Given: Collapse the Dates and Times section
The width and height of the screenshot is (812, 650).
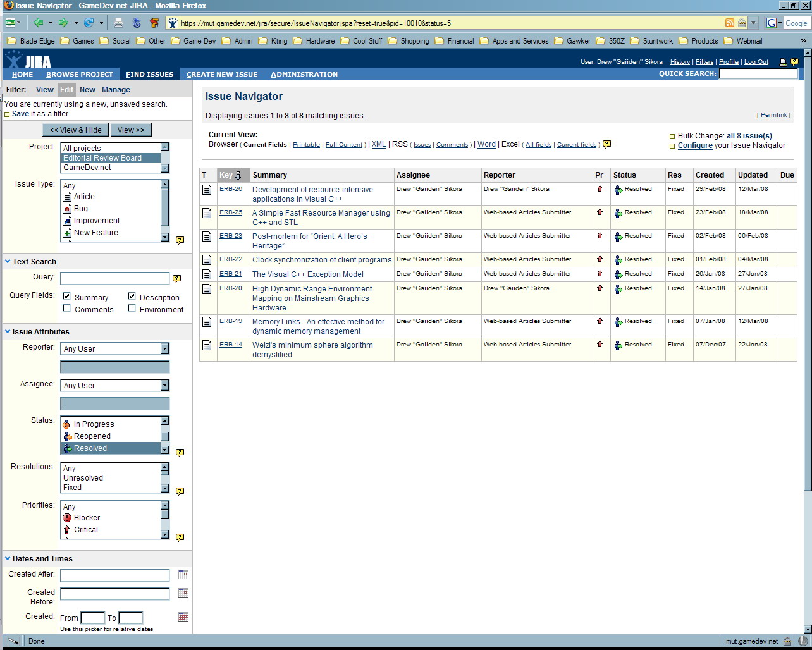Looking at the screenshot, I should click(8, 558).
